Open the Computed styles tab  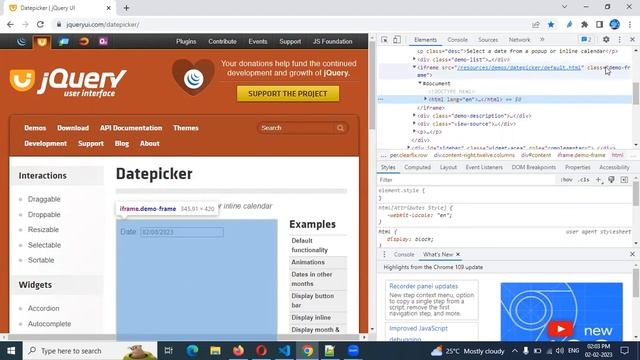[417, 167]
